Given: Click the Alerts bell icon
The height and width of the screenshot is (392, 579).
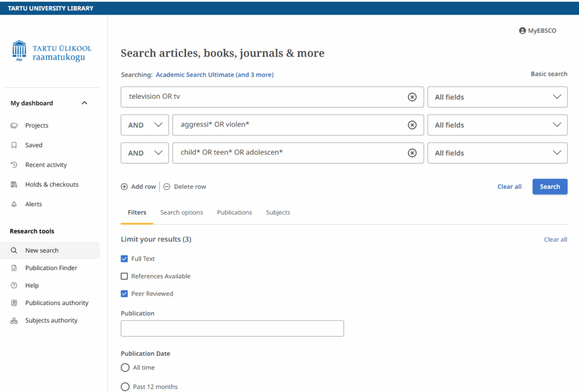Looking at the screenshot, I should tap(14, 204).
